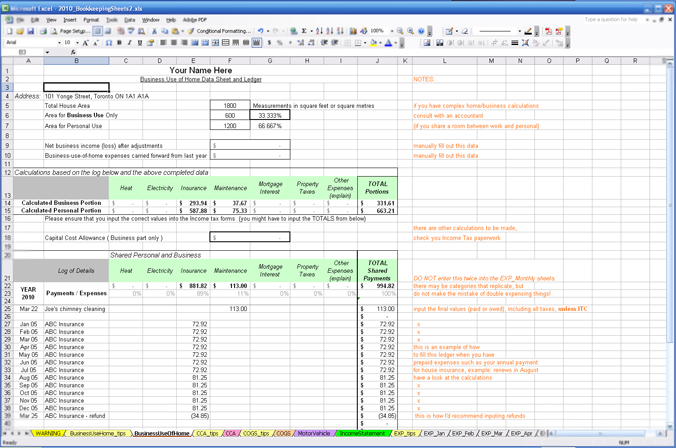
Task: Open Excel Help with the question mark icon
Action: point(421,31)
